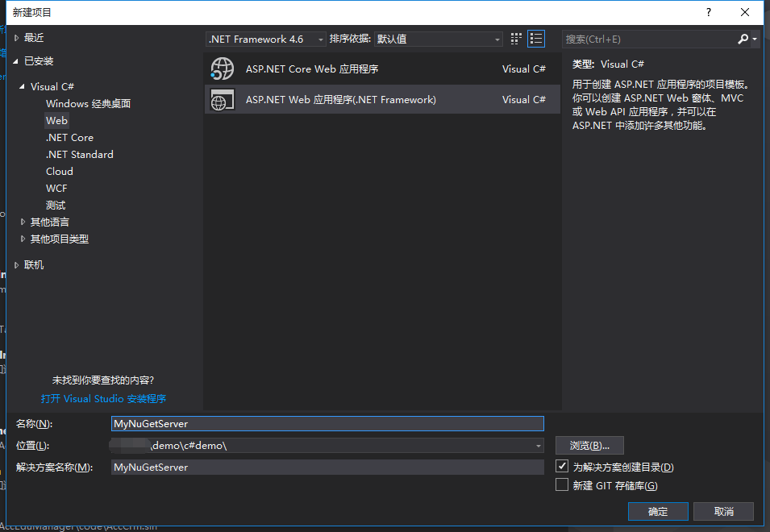Open the location path dropdown arrow
The width and height of the screenshot is (770, 532).
(x=539, y=446)
